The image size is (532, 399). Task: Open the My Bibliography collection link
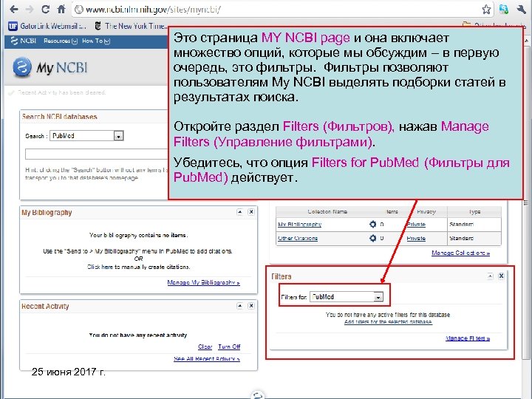(x=299, y=225)
